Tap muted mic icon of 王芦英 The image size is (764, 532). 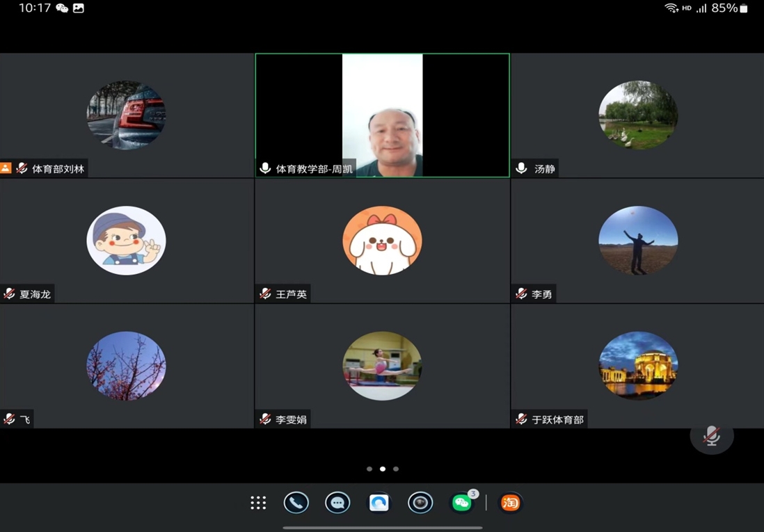tap(265, 293)
